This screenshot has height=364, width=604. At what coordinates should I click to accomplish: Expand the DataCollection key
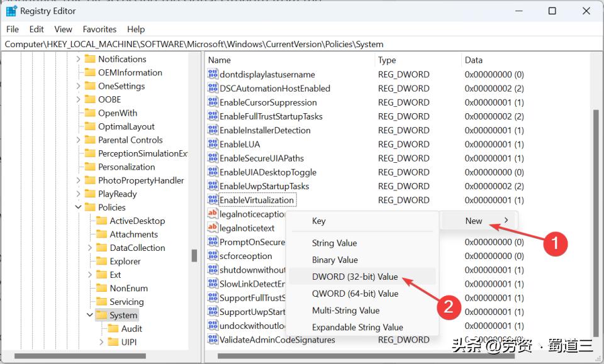(x=89, y=248)
